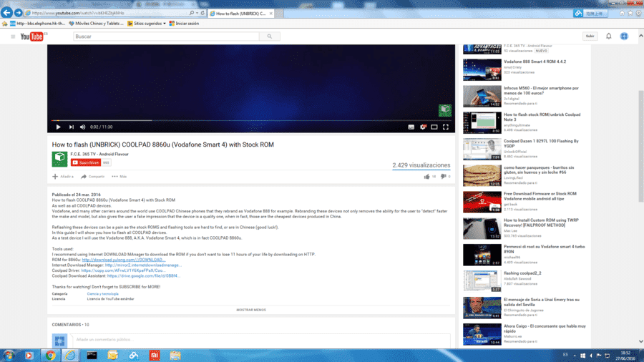Screen dimensions: 644x362
Task: Click the red Suscribirse button
Action: (85, 162)
